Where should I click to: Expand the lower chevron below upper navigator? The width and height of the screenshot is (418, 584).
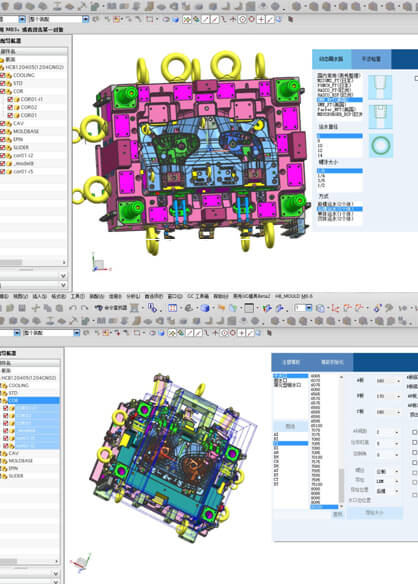63,285
